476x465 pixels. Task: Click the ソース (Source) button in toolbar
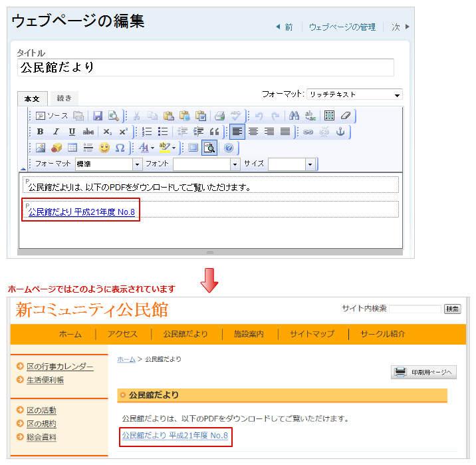pos(52,116)
